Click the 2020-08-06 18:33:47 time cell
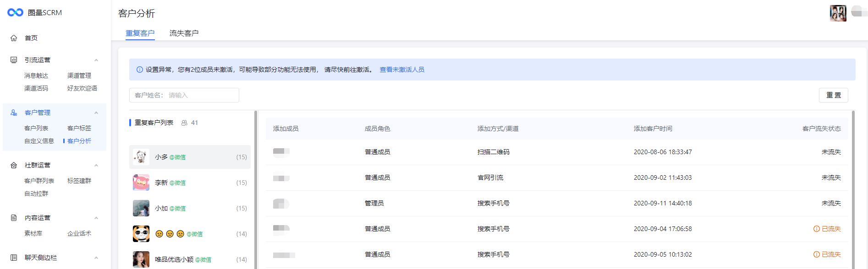Image resolution: width=868 pixels, height=269 pixels. [663, 152]
